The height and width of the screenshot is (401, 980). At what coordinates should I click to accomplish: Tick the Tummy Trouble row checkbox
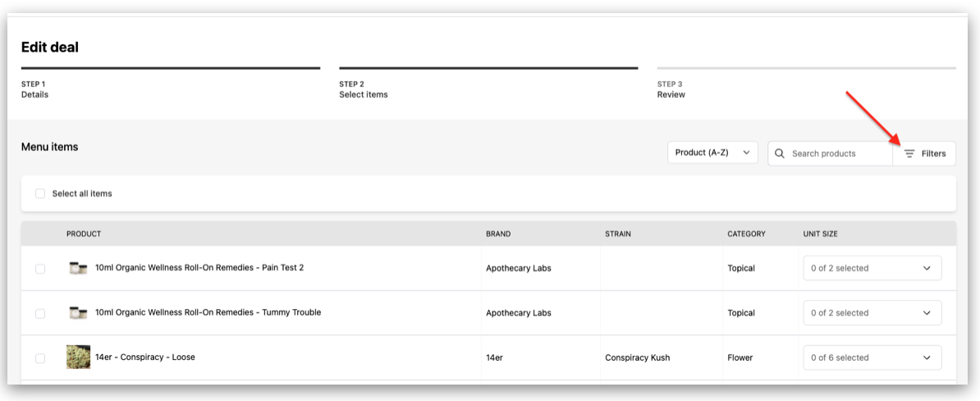40,313
